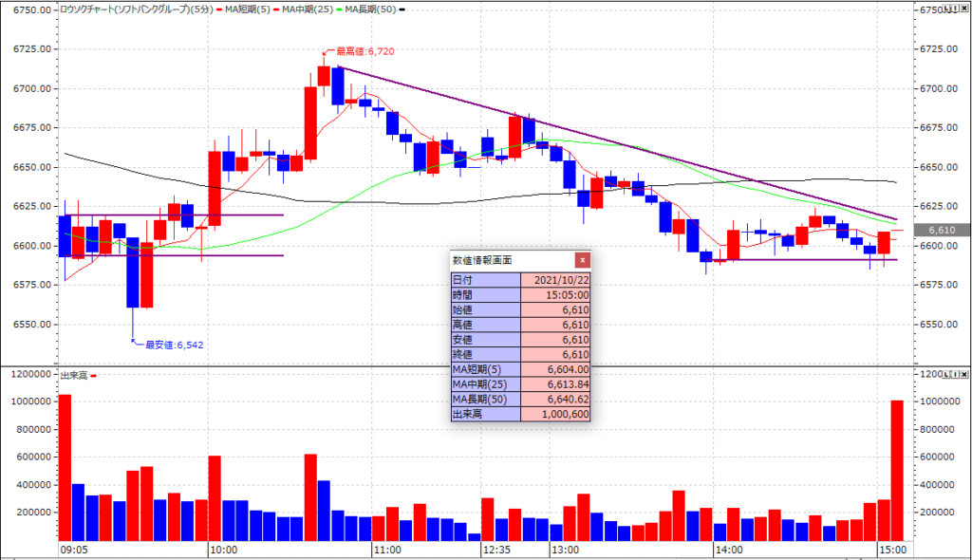This screenshot has width=972, height=560.
Task: Click the 時間 value 15:05:00
Action: pos(555,295)
